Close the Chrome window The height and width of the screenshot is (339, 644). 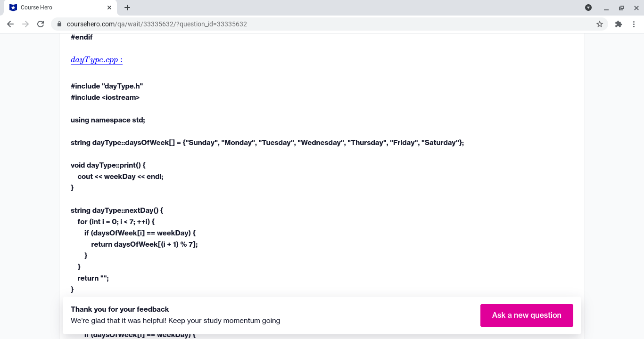[636, 8]
